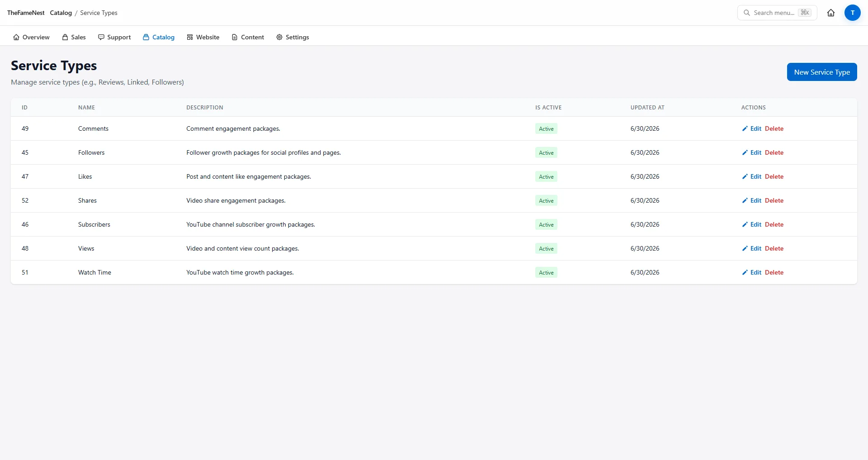Click Active badge in Comments row
This screenshot has width=868, height=460.
tap(546, 128)
